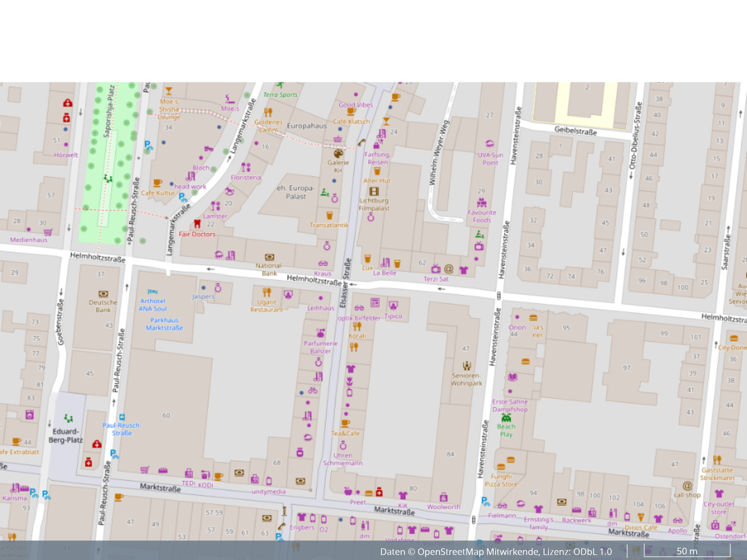747x560 pixels.
Task: Click the Saporishja-Platz label
Action: (108, 111)
